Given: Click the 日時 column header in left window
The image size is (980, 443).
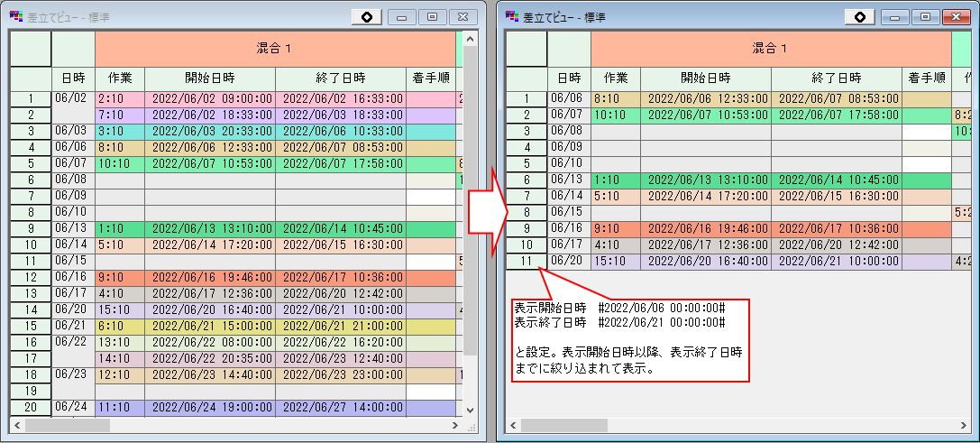Looking at the screenshot, I should [73, 78].
